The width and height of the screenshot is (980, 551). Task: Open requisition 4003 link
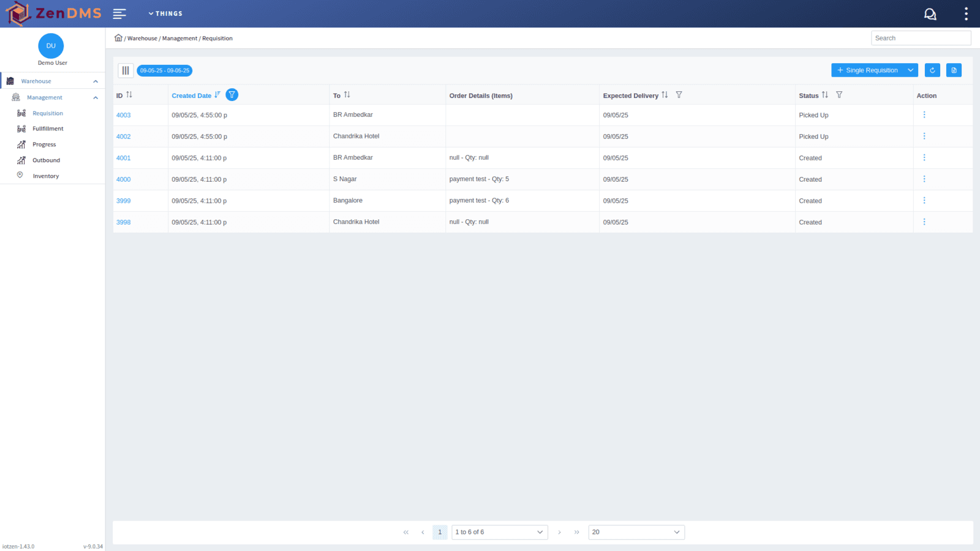coord(123,114)
